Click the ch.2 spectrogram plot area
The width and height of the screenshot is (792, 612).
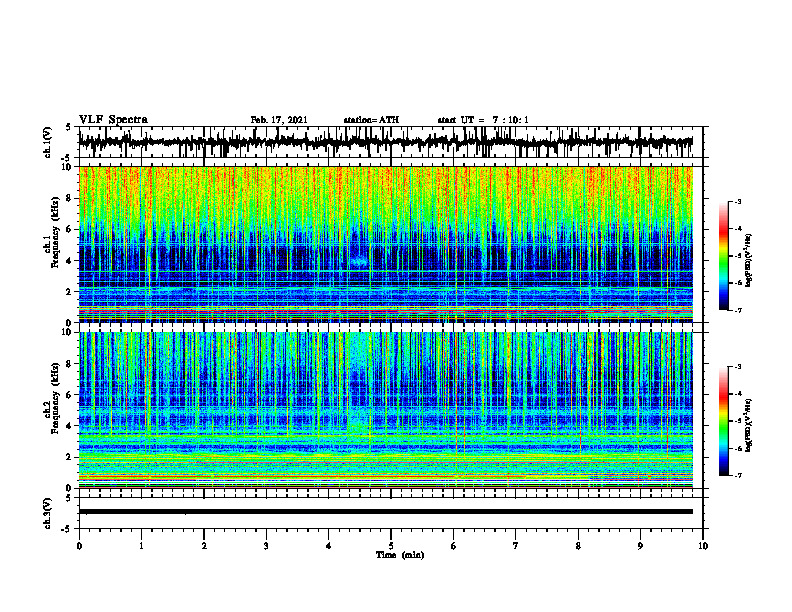click(x=386, y=410)
